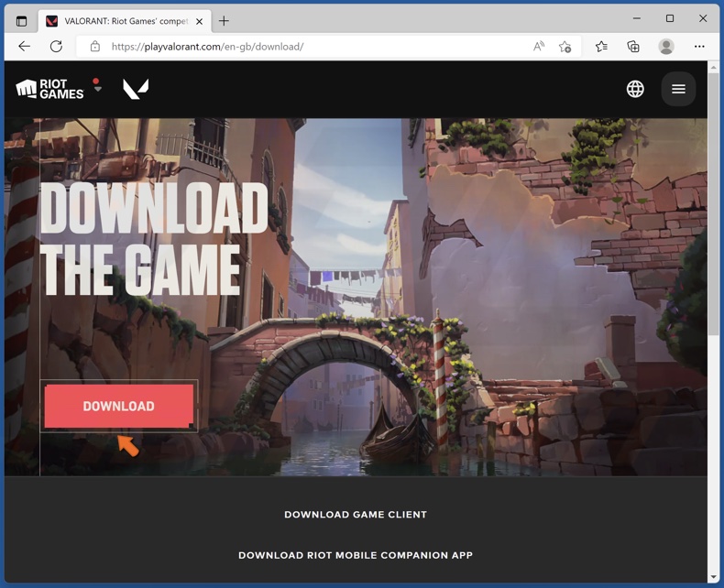Click the red DOWNLOAD button
Viewport: 724px width, 588px height.
pyautogui.click(x=118, y=406)
